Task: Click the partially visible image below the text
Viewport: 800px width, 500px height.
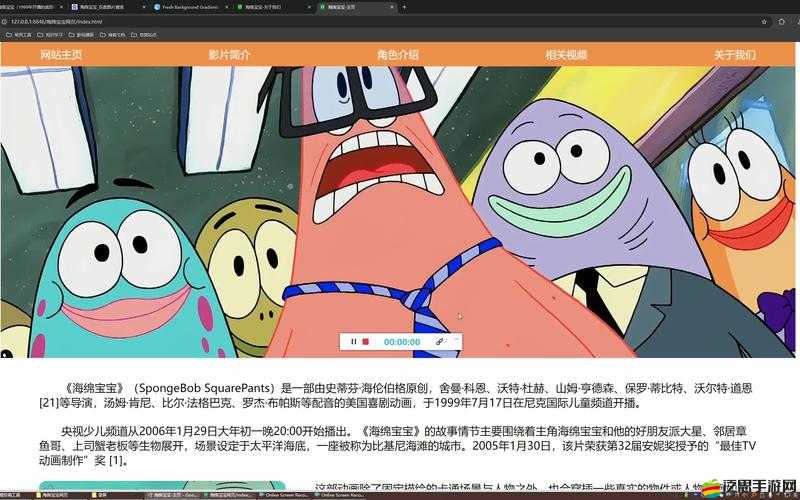Action: (162, 486)
